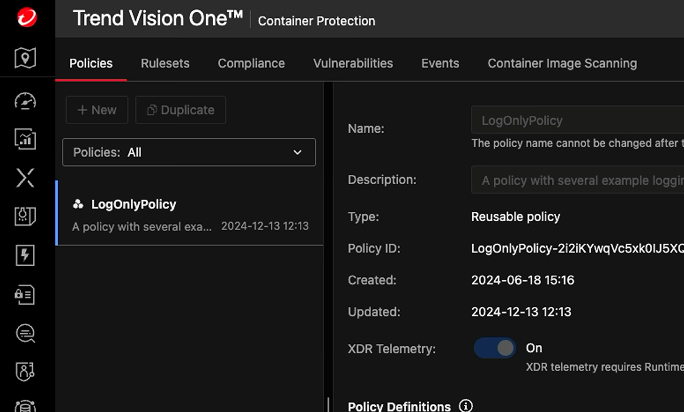Click the Duplicate policy button
684x412 pixels.
click(x=181, y=110)
